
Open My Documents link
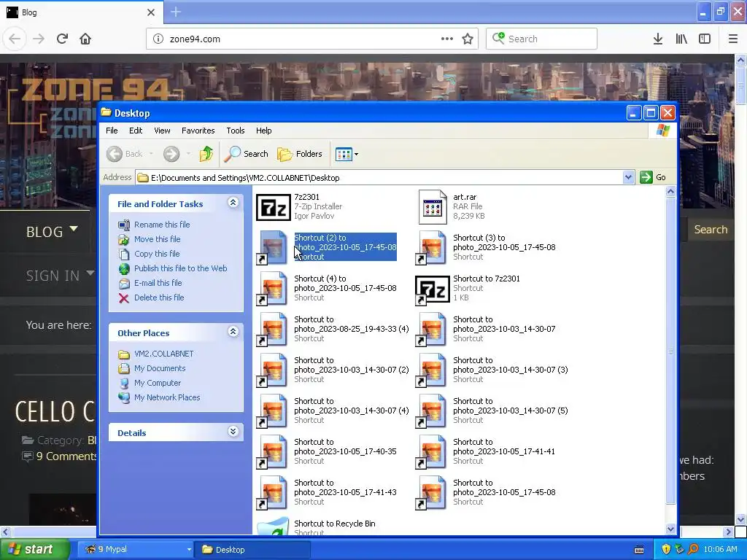(160, 368)
